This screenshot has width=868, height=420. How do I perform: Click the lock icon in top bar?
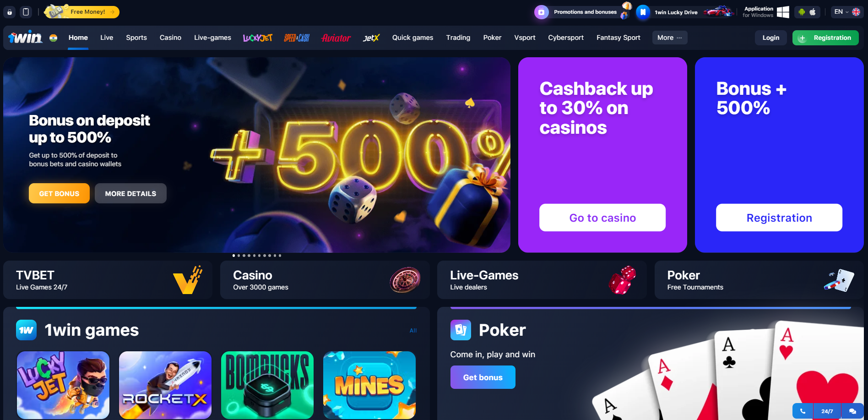[10, 12]
